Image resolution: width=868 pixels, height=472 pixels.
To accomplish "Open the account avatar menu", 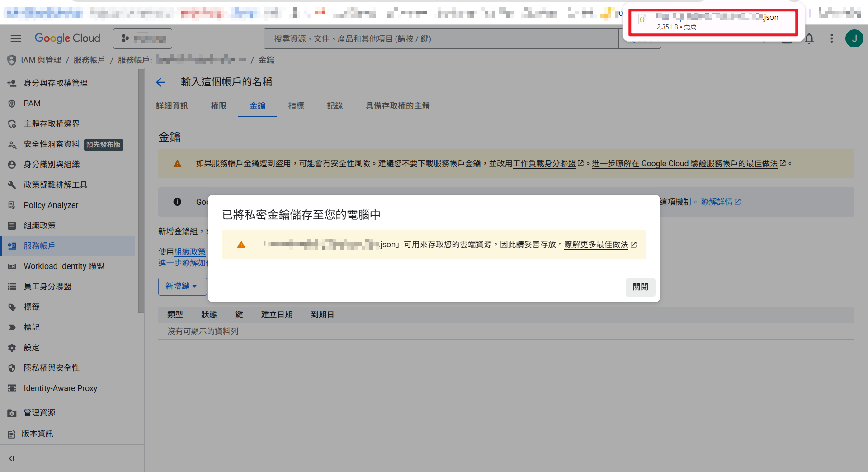I will pyautogui.click(x=854, y=38).
